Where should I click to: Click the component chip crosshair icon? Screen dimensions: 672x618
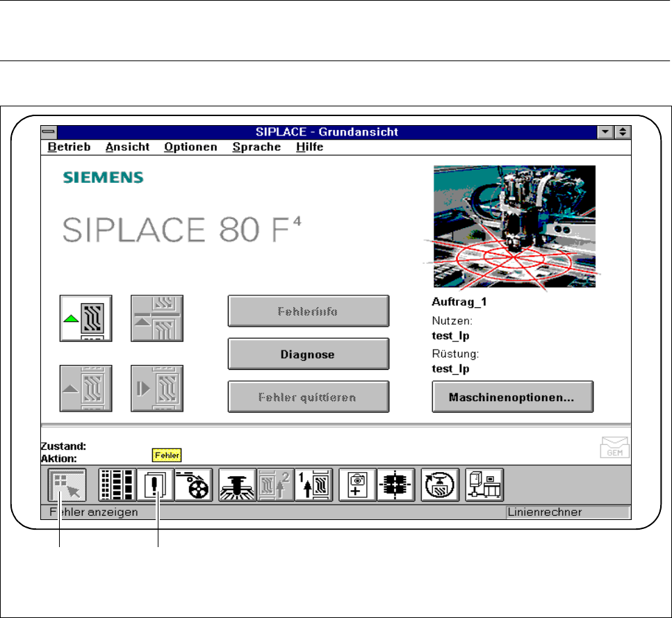[395, 485]
